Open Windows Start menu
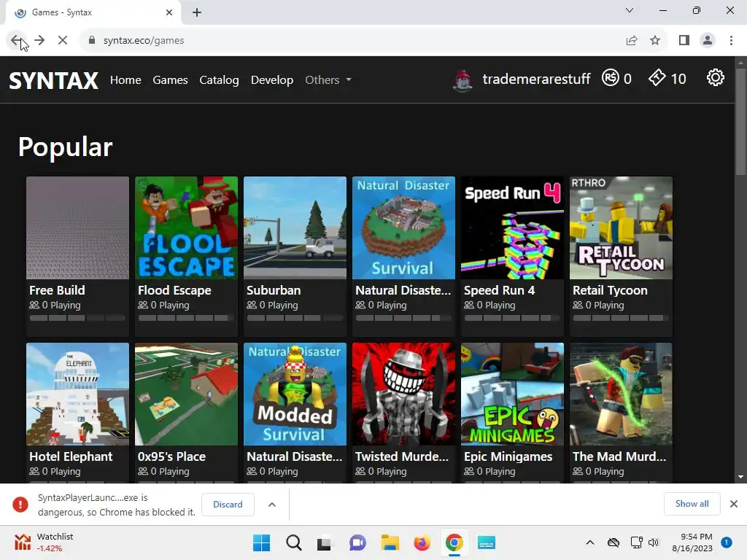The height and width of the screenshot is (560, 747). tap(262, 542)
